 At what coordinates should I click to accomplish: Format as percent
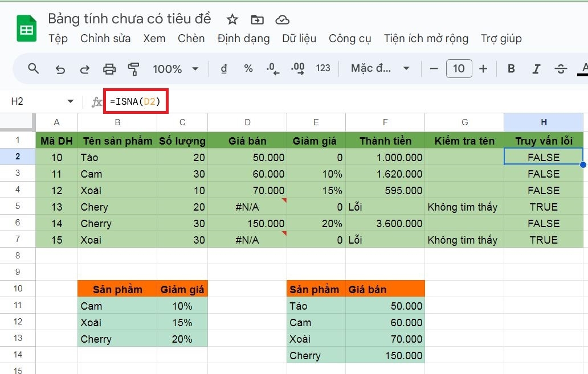[x=248, y=68]
